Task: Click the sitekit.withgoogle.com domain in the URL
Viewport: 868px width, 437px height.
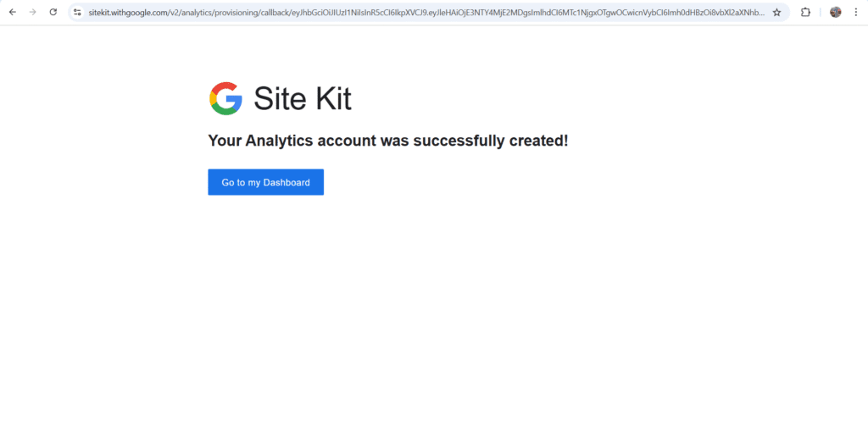Action: click(x=128, y=13)
